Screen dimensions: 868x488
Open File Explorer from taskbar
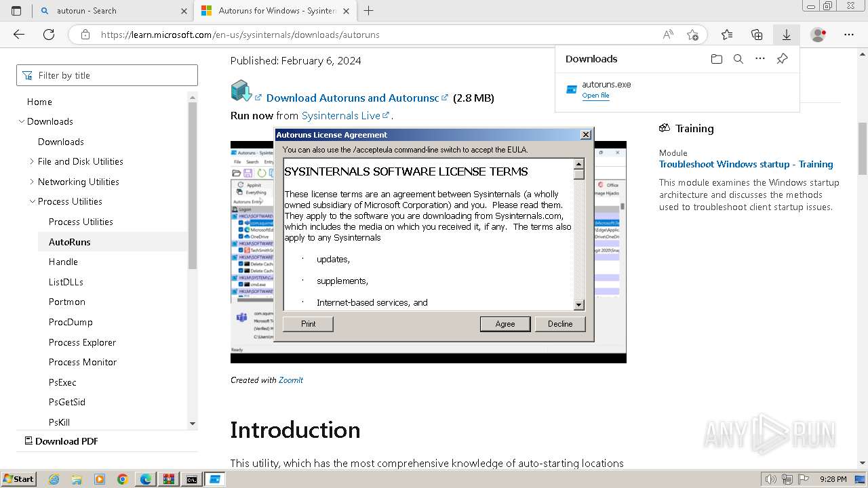pos(77,479)
